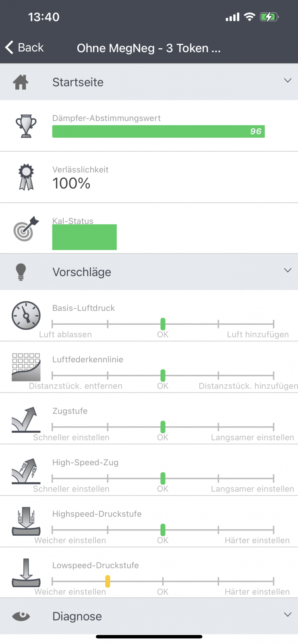Tap the Zugstufe rebound arrow icon
Image resolution: width=298 pixels, height=644 pixels.
pyautogui.click(x=26, y=419)
